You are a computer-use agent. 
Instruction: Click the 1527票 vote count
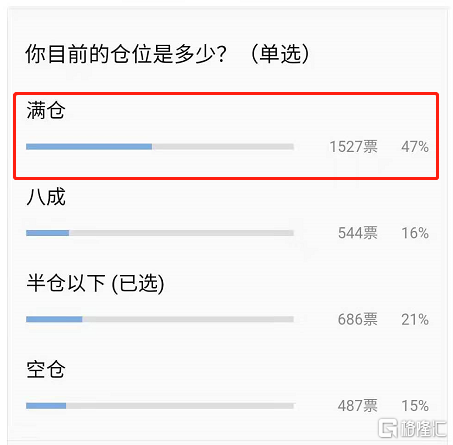click(354, 147)
